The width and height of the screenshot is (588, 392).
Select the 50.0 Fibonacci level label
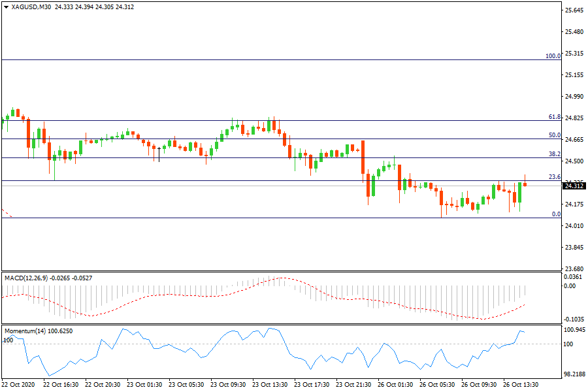coord(554,135)
